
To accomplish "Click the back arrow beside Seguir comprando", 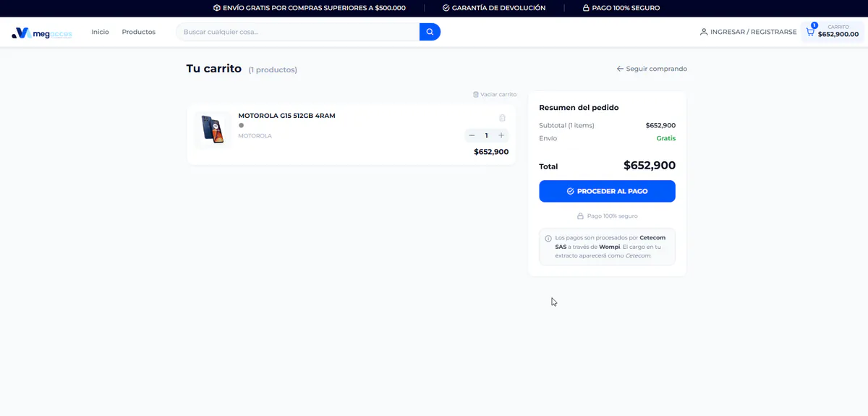I will coord(620,69).
